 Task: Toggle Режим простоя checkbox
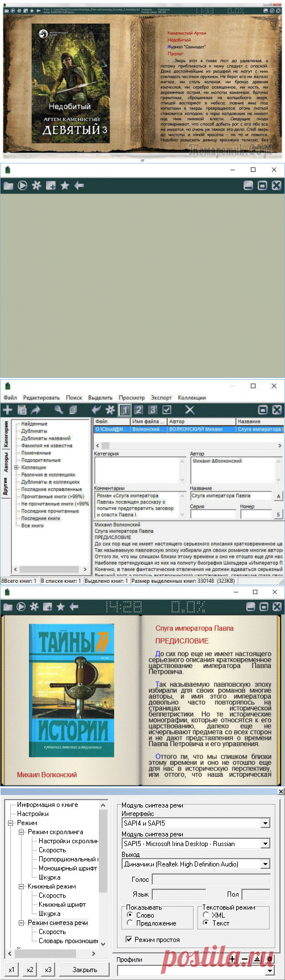tap(128, 940)
